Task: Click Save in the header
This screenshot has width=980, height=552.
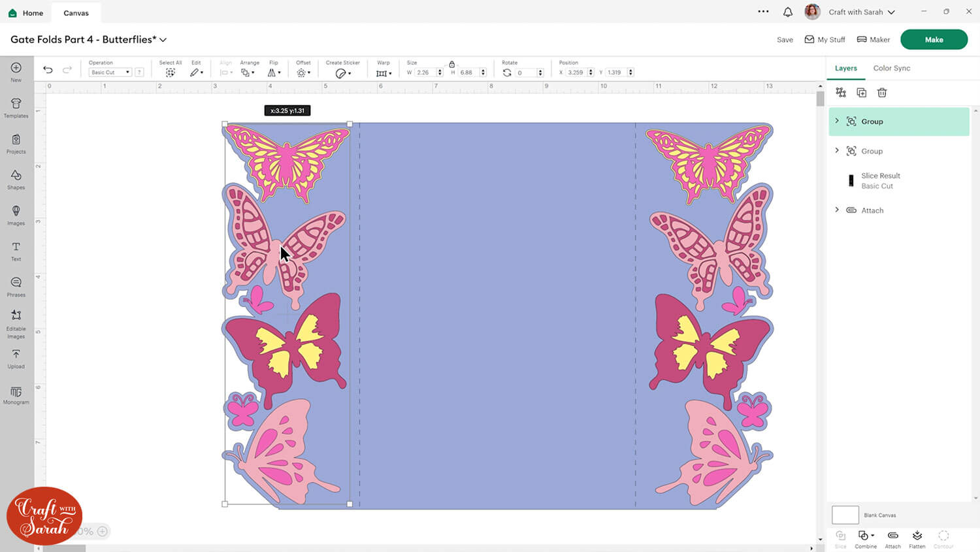Action: (785, 40)
